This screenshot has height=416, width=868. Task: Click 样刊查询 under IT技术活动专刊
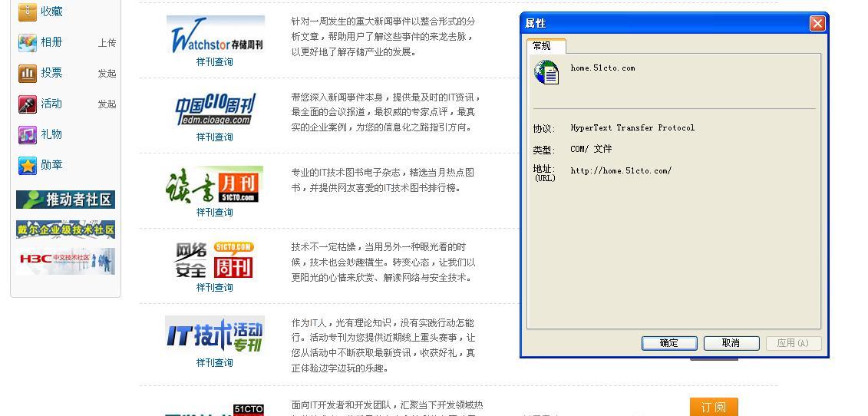pos(215,363)
